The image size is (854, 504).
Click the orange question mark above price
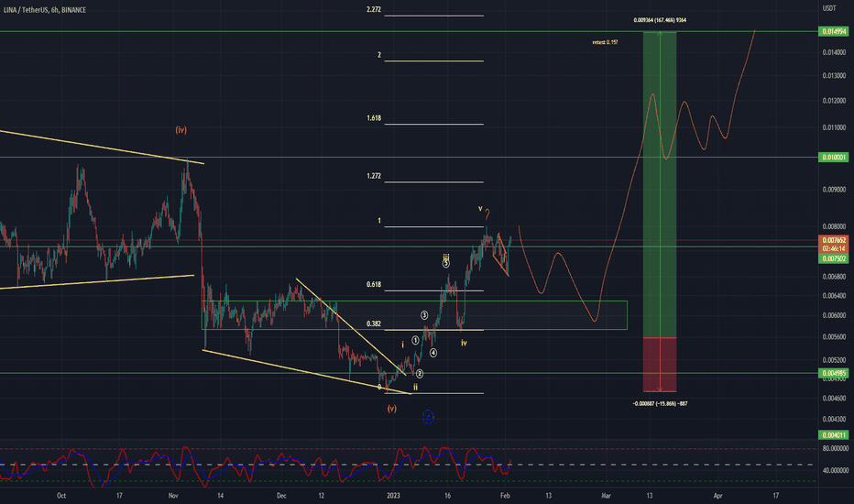click(x=487, y=214)
